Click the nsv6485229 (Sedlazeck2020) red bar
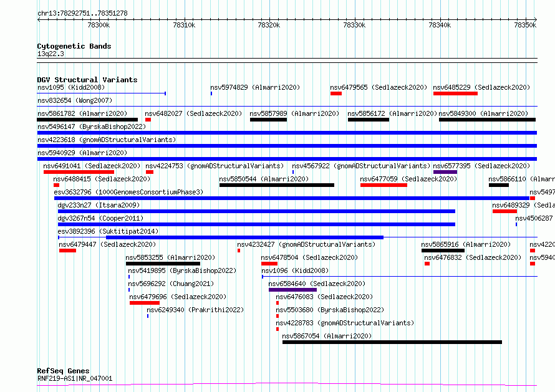The height and width of the screenshot is (392, 555). (x=455, y=93)
